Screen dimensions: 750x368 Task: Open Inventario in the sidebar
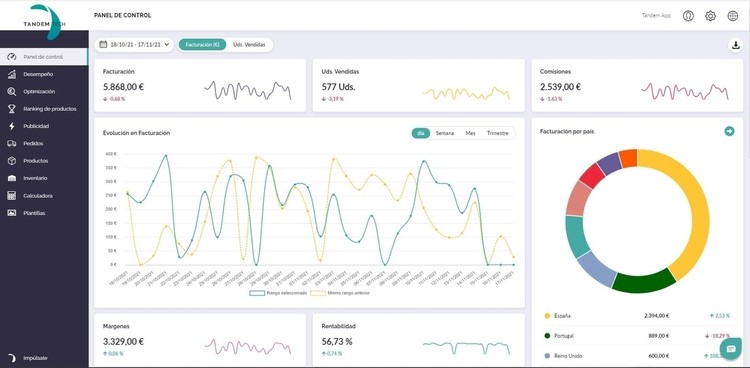(x=35, y=178)
